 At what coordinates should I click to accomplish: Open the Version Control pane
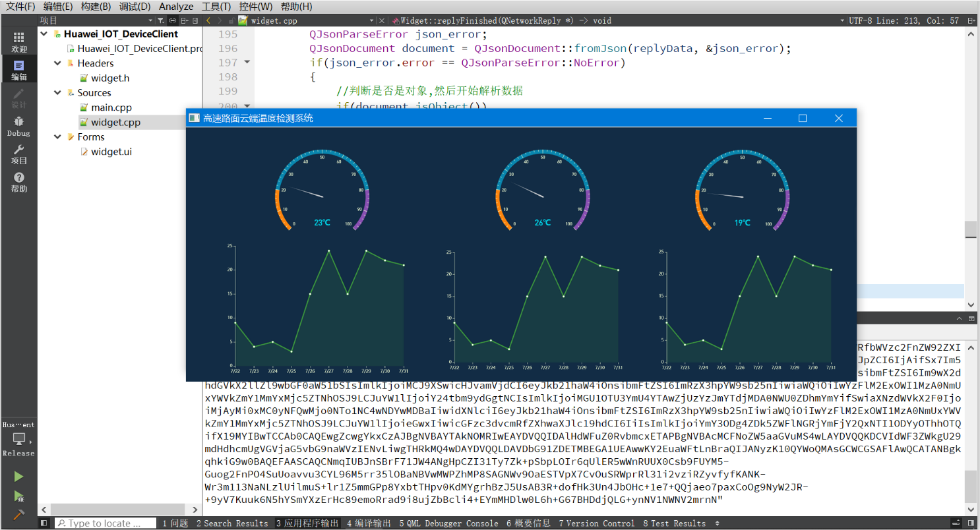point(596,523)
